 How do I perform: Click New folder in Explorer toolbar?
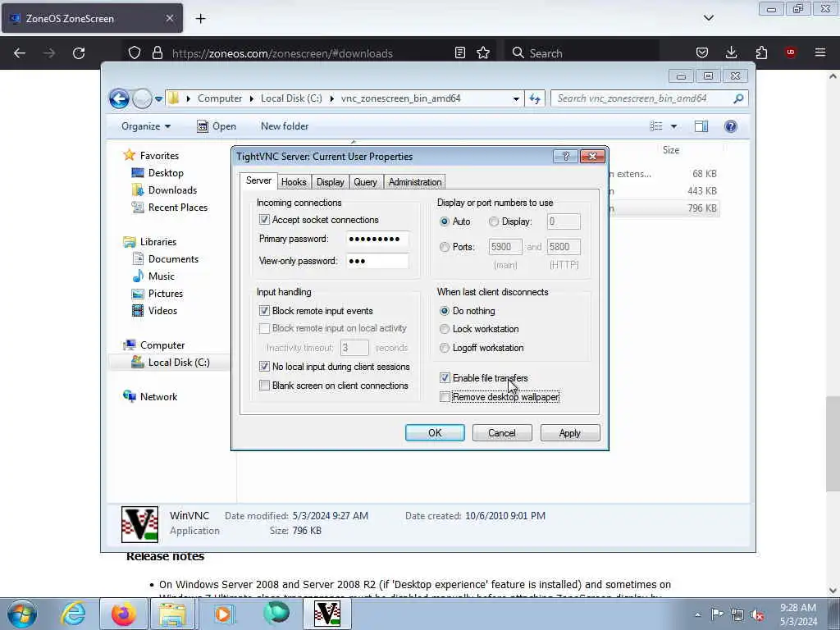[x=285, y=126]
